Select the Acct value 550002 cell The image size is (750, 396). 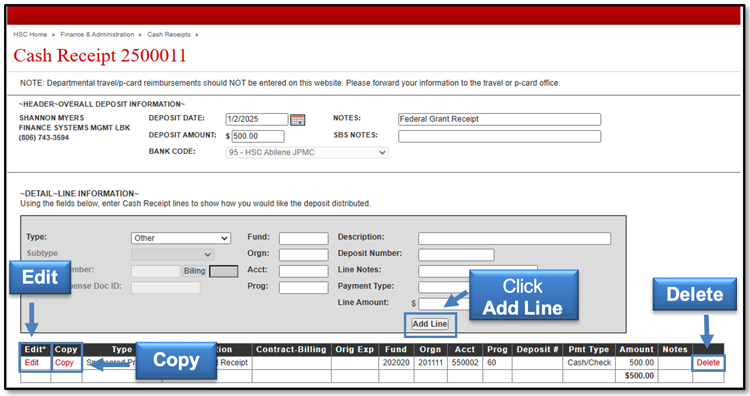pyautogui.click(x=464, y=363)
